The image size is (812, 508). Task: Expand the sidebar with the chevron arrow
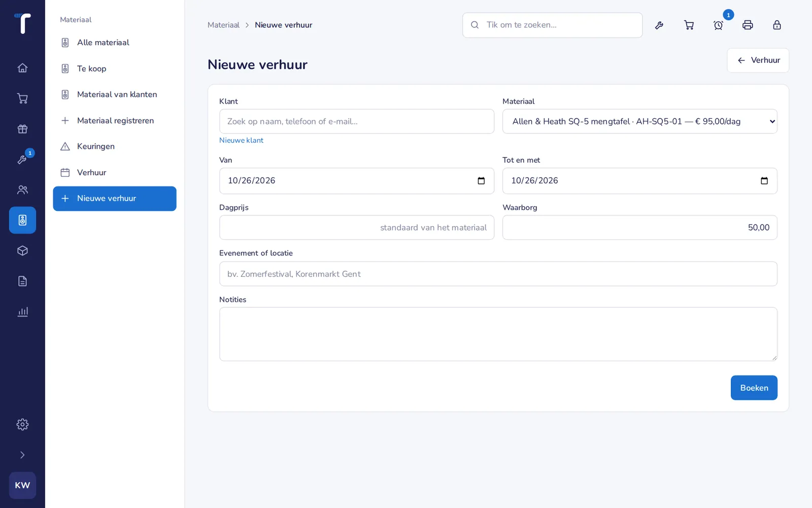coord(22,455)
